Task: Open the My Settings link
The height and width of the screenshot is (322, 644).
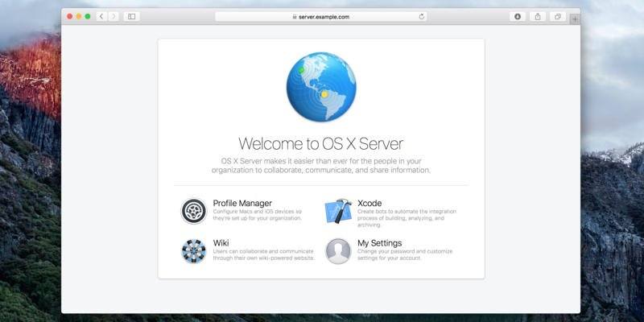Action: pos(379,243)
